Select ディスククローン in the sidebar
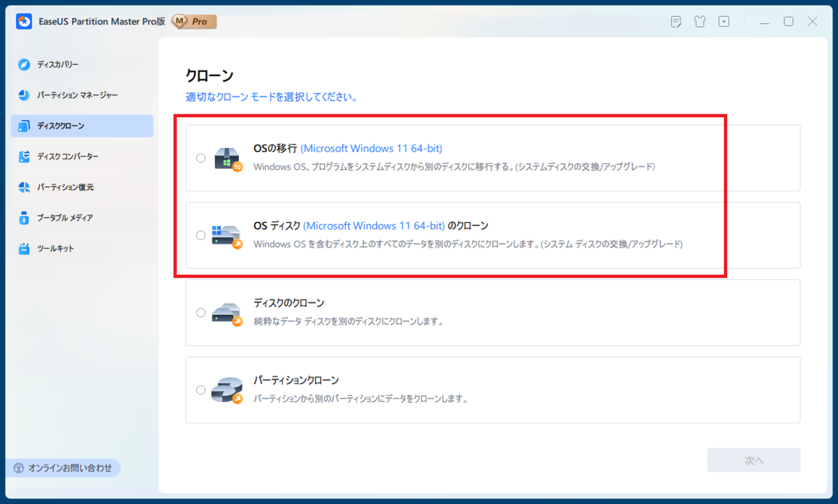The width and height of the screenshot is (838, 504). coord(82,126)
